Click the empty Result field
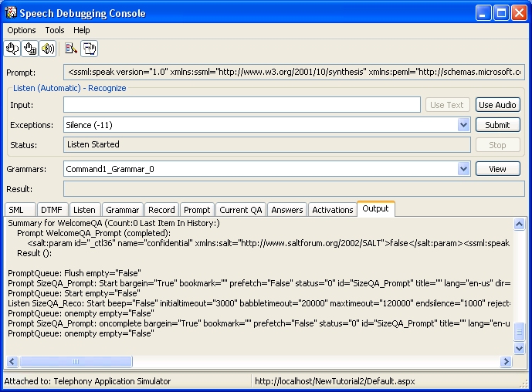Image resolution: width=532 pixels, height=392 pixels. [294, 189]
